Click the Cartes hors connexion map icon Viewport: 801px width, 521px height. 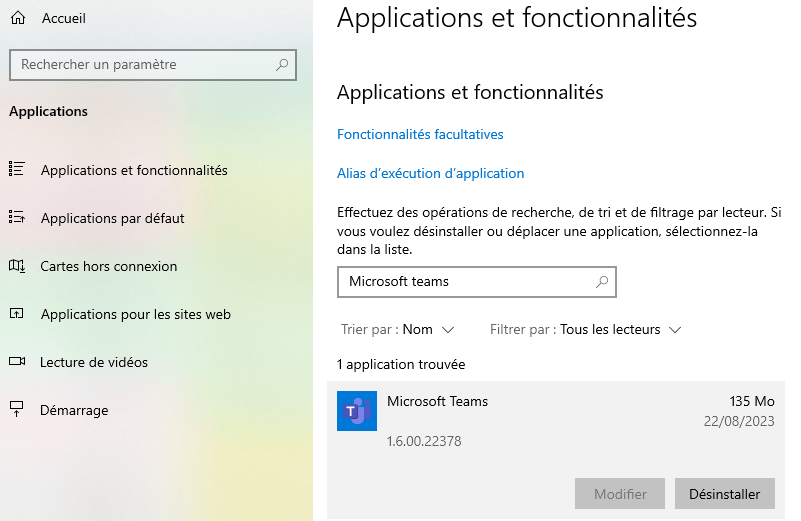tap(16, 266)
